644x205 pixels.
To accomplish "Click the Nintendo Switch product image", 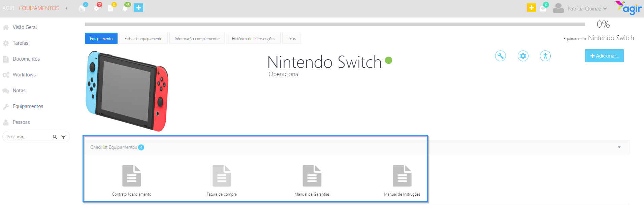I will 127,91.
